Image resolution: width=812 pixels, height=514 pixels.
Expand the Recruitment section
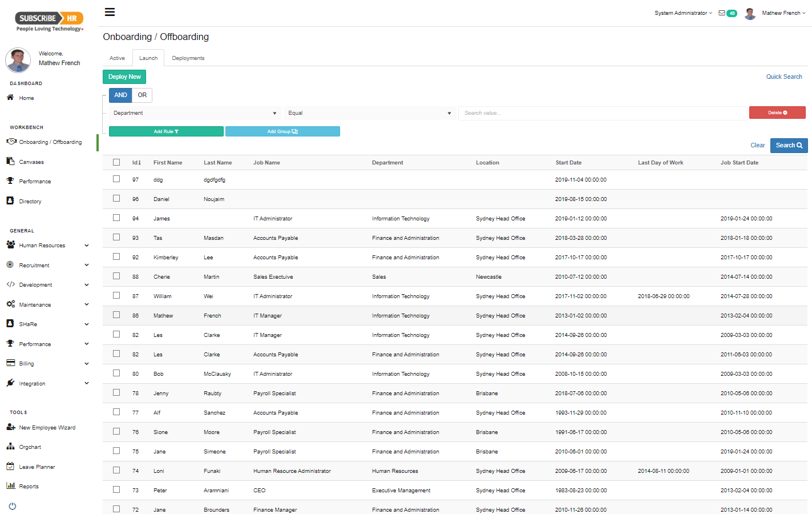(x=35, y=265)
